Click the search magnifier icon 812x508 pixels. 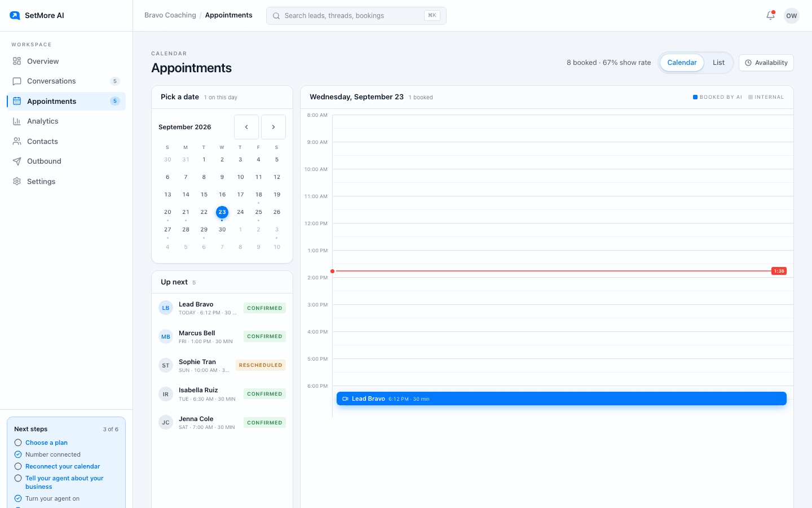276,16
